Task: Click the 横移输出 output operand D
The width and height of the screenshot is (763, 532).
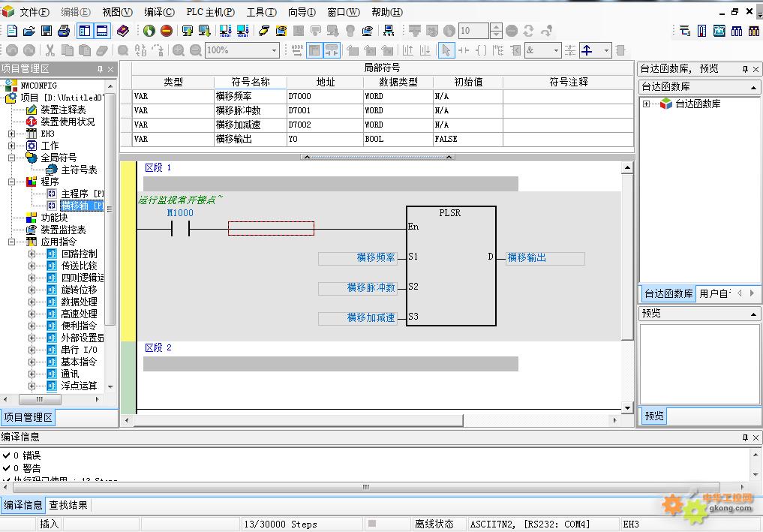Action: tap(545, 258)
